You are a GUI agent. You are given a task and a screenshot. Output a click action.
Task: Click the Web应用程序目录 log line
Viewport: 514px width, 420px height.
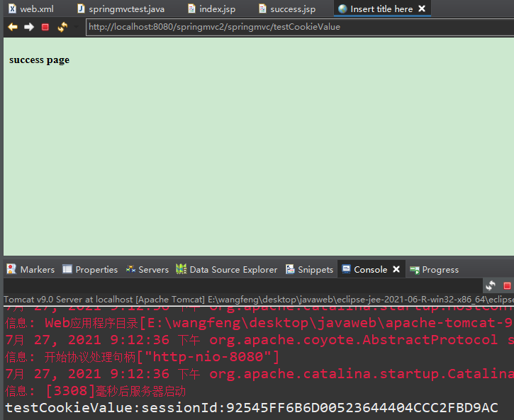pos(259,323)
